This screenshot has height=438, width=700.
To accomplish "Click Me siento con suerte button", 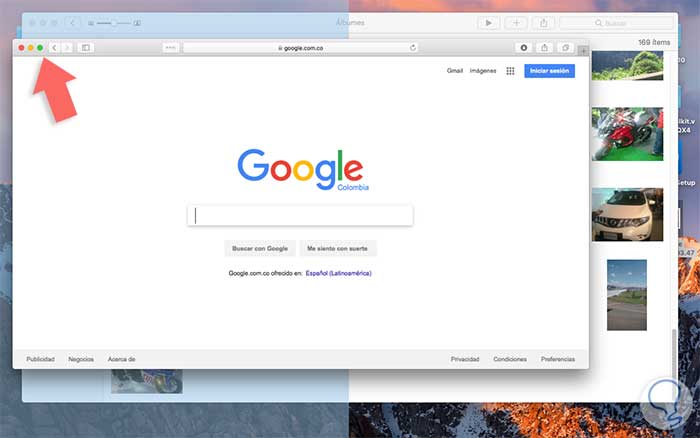I will pyautogui.click(x=338, y=248).
